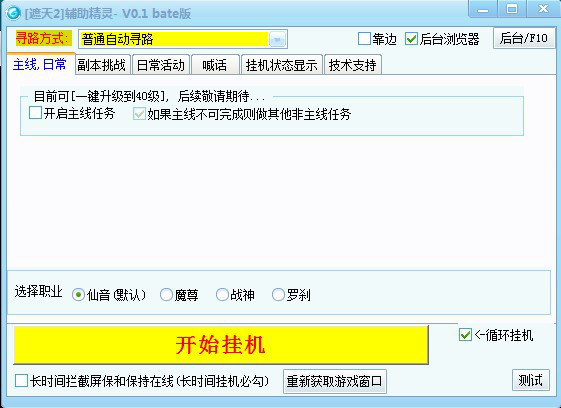Select the 主线,日常 tab
Viewport: 561px width, 408px height.
pos(40,64)
